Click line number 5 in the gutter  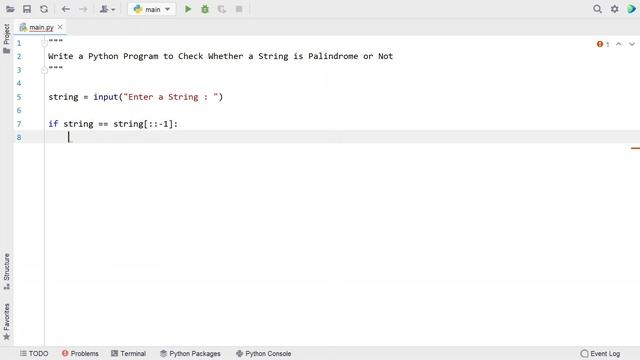tap(19, 97)
